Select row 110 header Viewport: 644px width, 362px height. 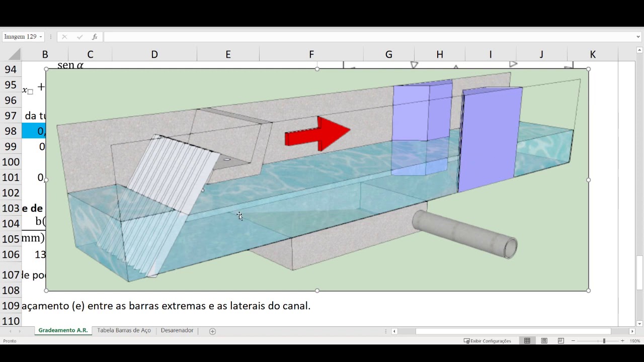pyautogui.click(x=11, y=321)
